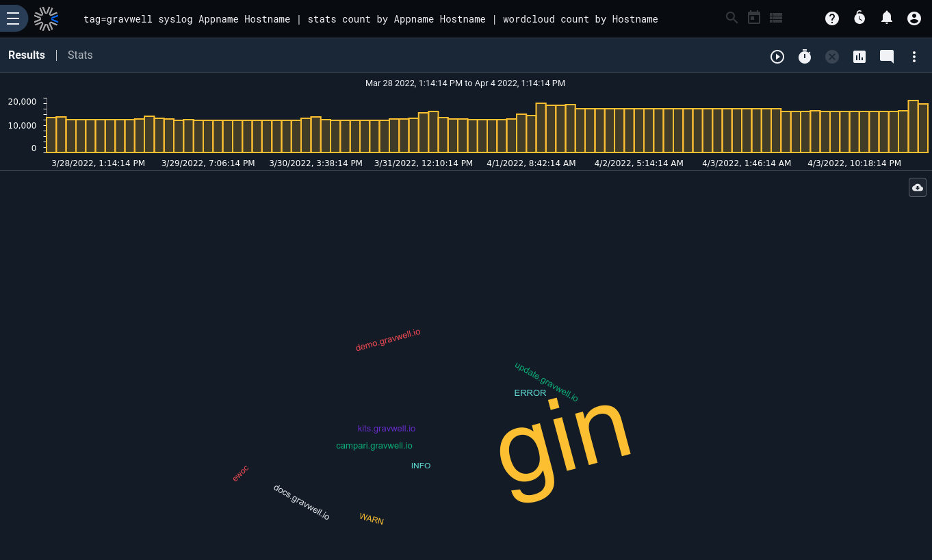
Task: Open the user account menu
Action: pyautogui.click(x=914, y=18)
